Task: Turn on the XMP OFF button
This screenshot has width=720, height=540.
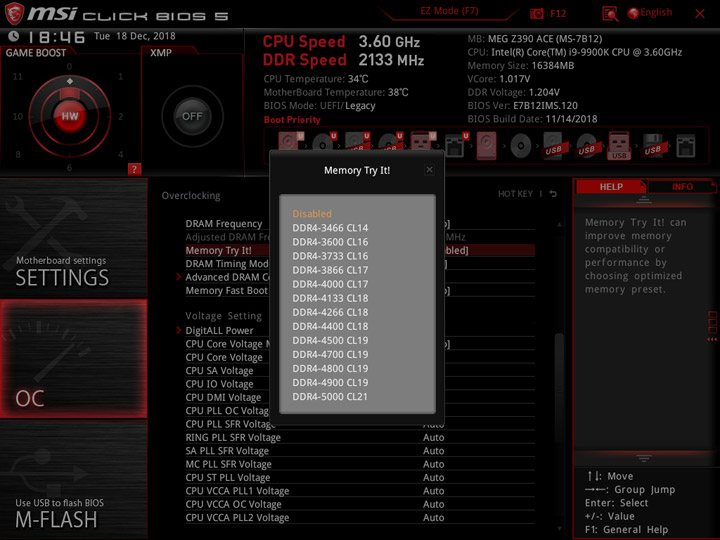Action: (192, 116)
